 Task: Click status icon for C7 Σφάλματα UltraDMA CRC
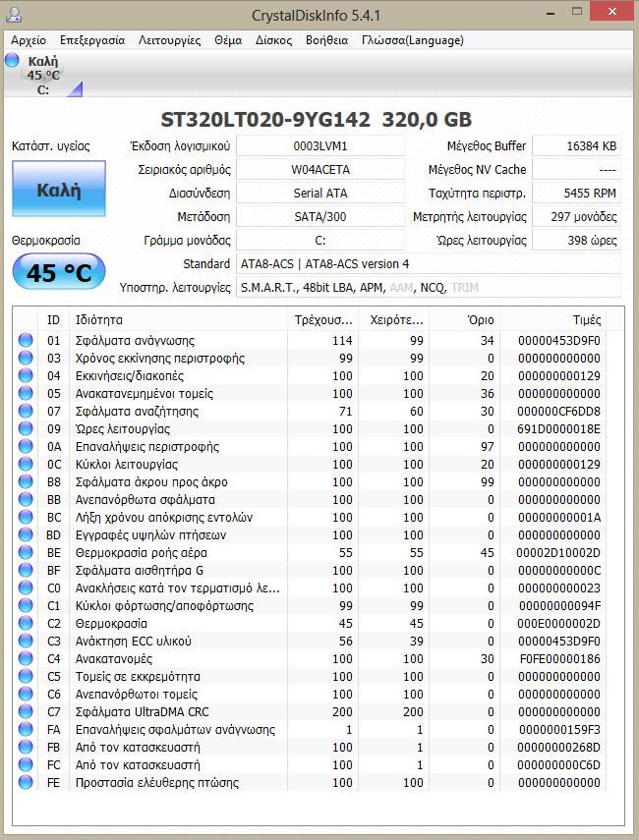pyautogui.click(x=26, y=711)
